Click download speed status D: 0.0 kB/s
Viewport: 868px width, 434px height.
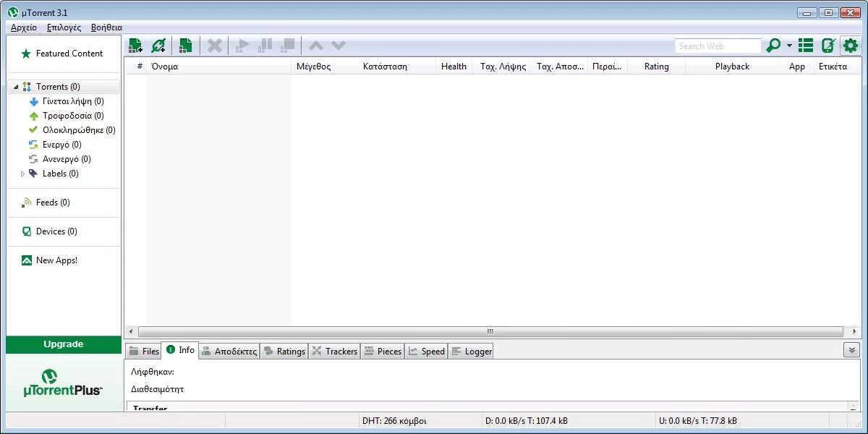click(x=526, y=420)
